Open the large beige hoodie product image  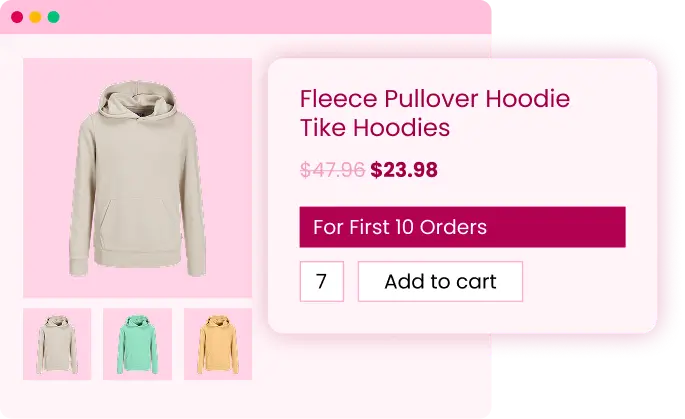[x=138, y=178]
